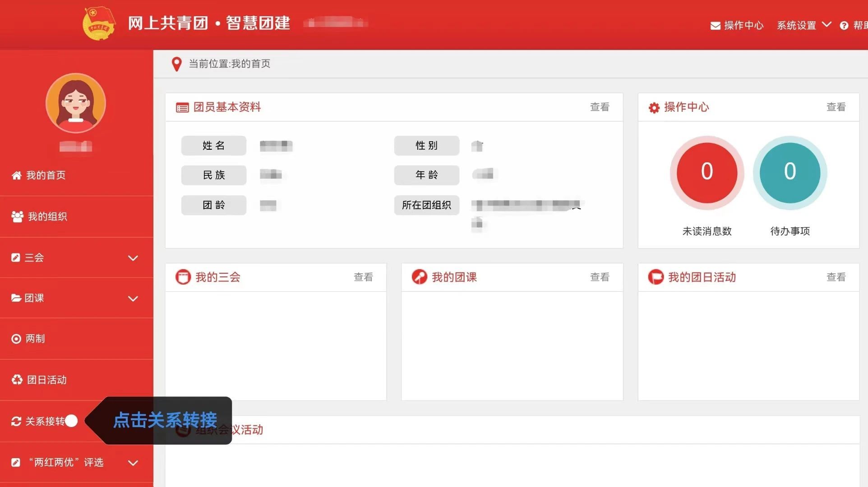The height and width of the screenshot is (487, 868).
Task: Click the 我的团日活动 flag icon
Action: coord(655,277)
